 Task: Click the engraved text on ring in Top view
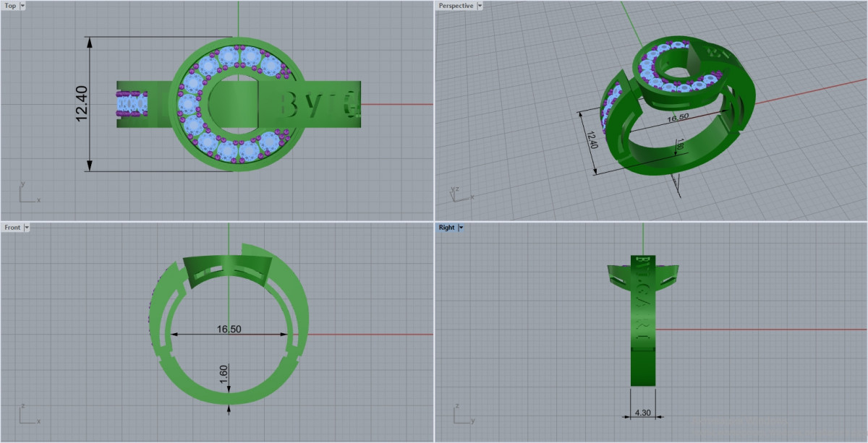(x=320, y=106)
